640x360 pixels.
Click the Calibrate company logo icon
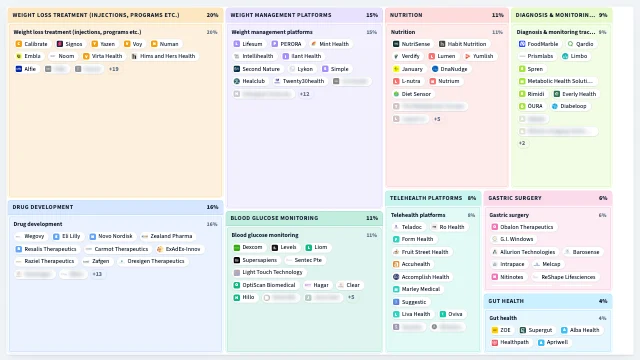click(19, 44)
